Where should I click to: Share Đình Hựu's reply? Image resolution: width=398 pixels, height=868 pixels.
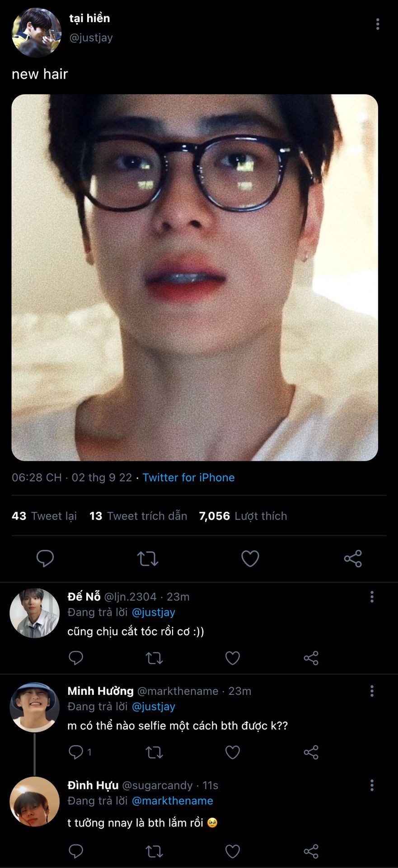pyautogui.click(x=311, y=851)
